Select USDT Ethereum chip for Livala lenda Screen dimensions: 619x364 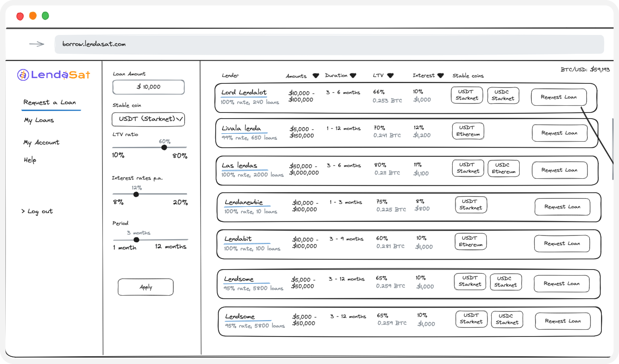coord(468,131)
